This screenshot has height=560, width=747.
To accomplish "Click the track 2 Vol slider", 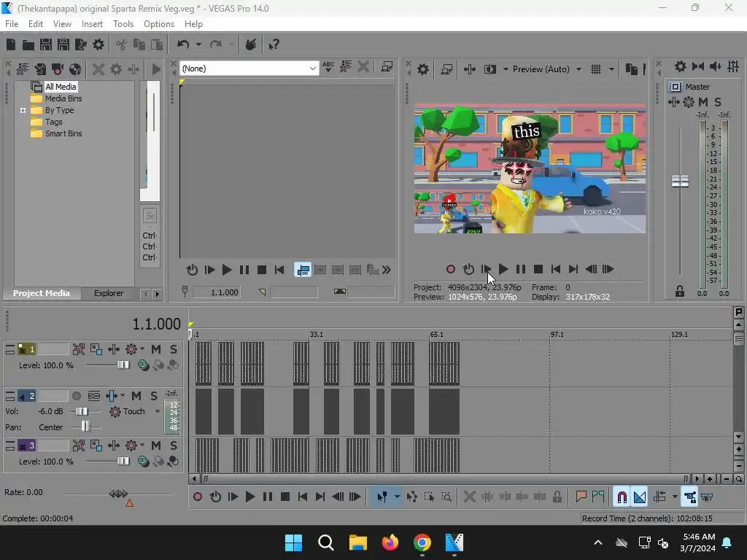I will point(82,411).
